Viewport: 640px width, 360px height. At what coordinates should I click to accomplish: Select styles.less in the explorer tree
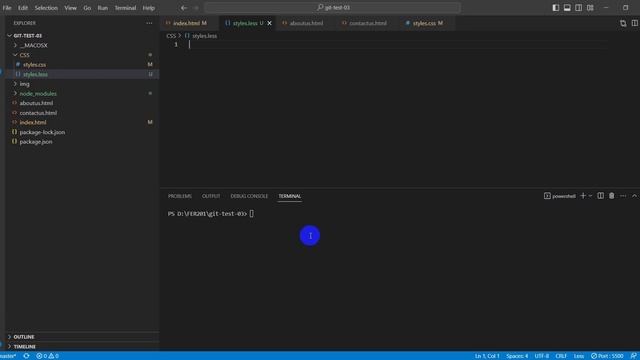coord(35,74)
